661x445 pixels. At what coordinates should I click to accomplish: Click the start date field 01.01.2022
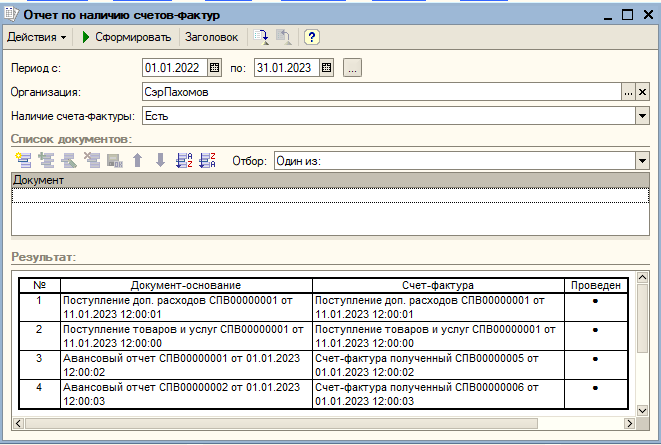175,67
